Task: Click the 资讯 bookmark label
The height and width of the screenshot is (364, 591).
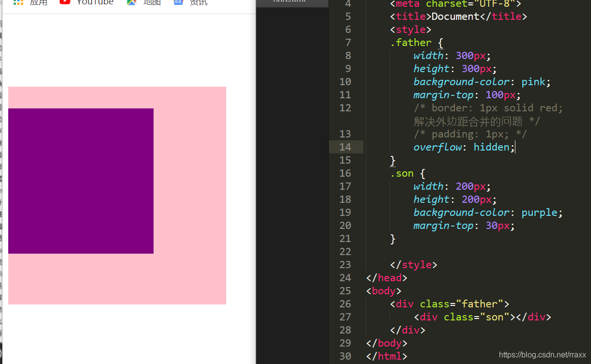Action: point(199,2)
